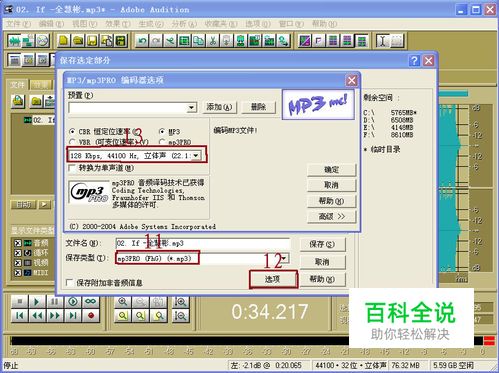Enable 保存附加非音频信息 checkbox
The image size is (499, 373).
pos(70,283)
